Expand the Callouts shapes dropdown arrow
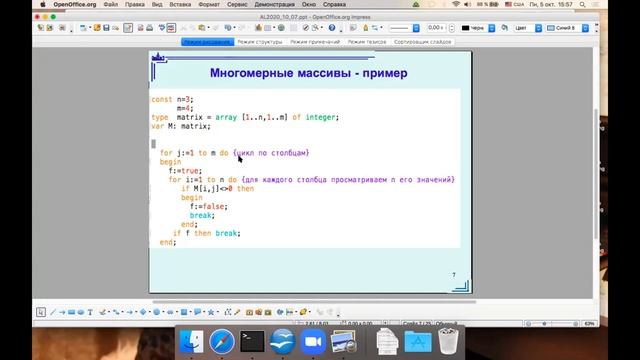The image size is (640, 360). (x=204, y=312)
